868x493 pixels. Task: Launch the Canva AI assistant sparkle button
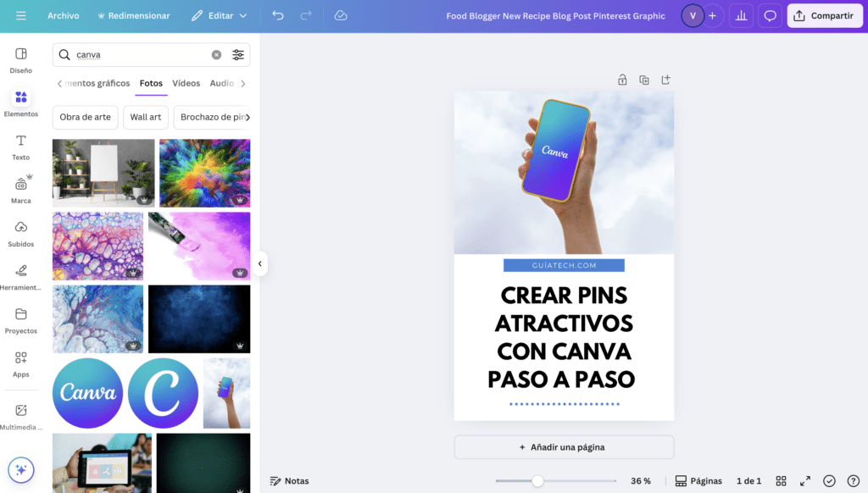[x=21, y=470]
